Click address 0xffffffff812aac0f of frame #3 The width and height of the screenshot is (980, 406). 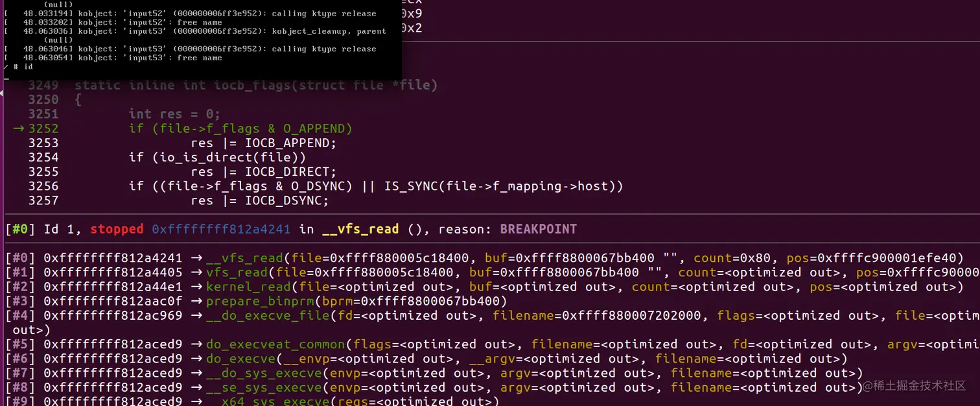(x=113, y=301)
